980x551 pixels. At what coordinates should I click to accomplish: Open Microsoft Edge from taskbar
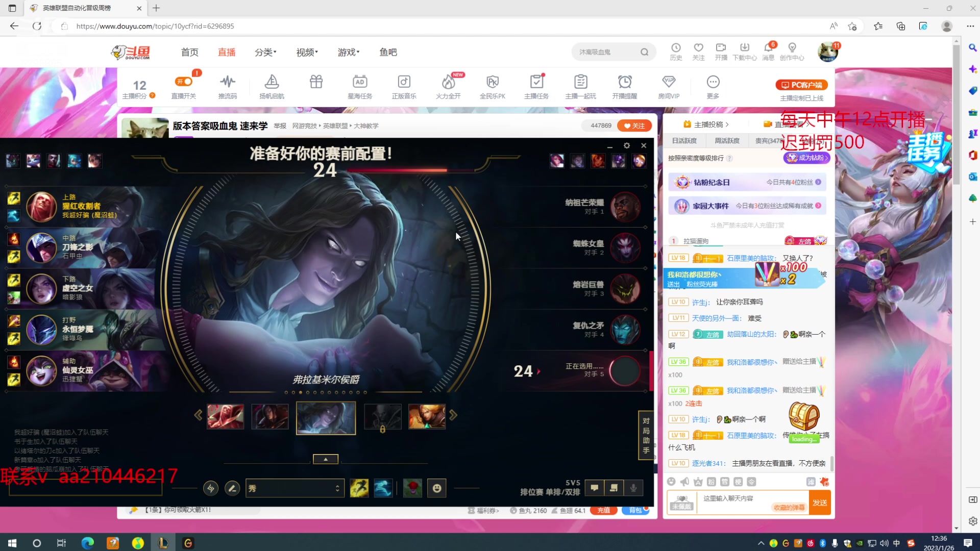(88, 543)
